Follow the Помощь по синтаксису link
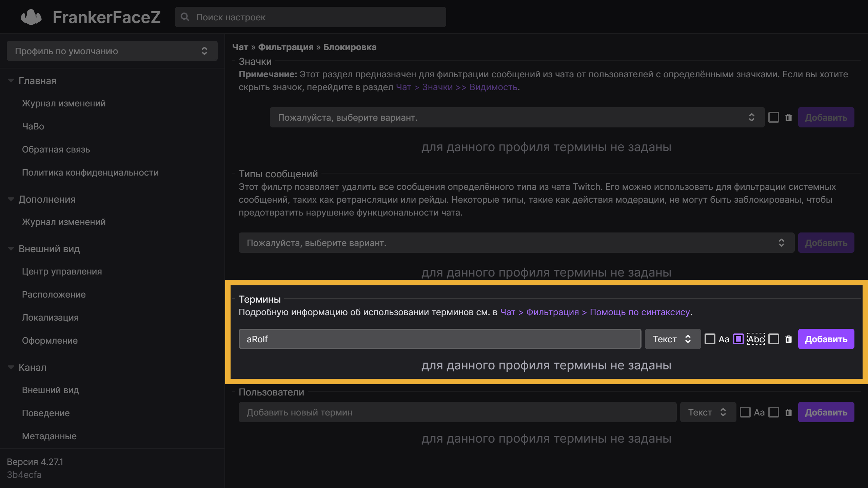 [x=639, y=312]
